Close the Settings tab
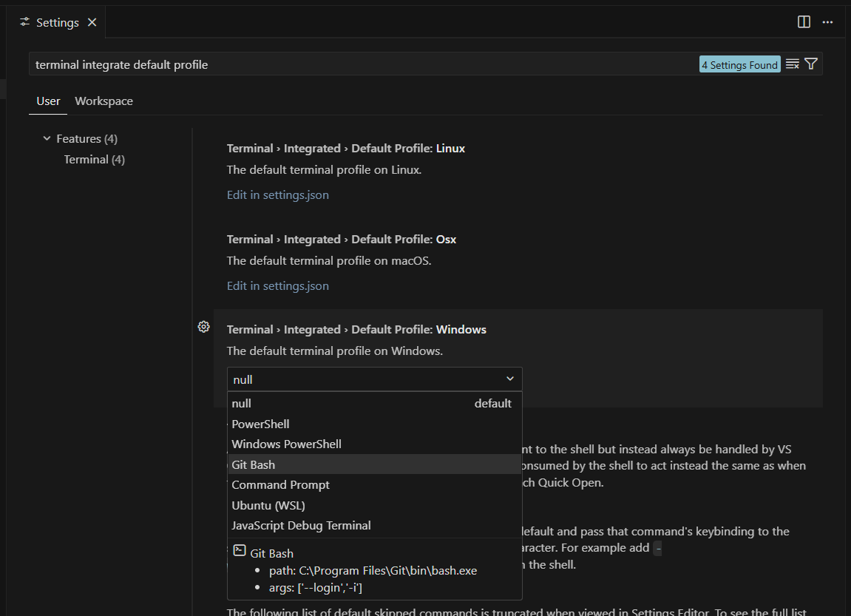The image size is (851, 616). (x=92, y=22)
